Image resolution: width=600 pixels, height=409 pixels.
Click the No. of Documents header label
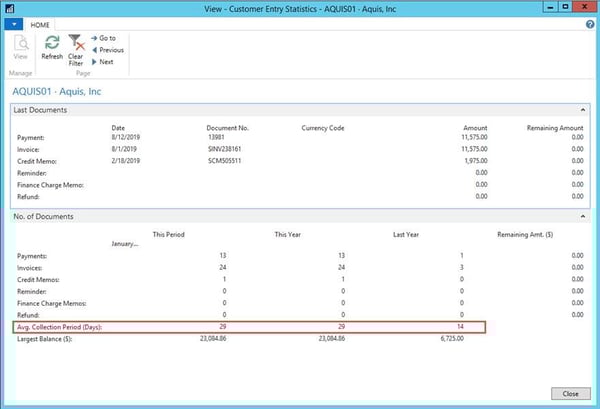[x=43, y=217]
